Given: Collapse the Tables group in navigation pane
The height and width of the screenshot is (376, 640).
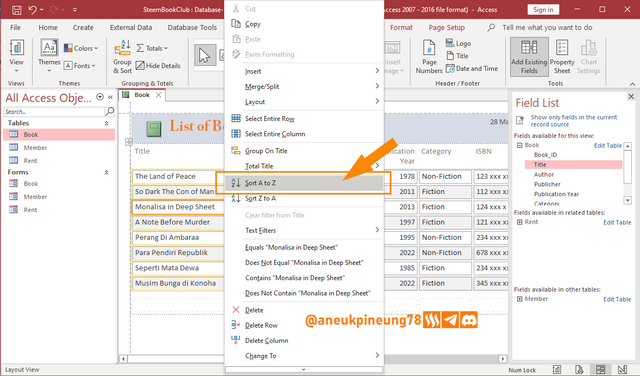Looking at the screenshot, I should 107,123.
